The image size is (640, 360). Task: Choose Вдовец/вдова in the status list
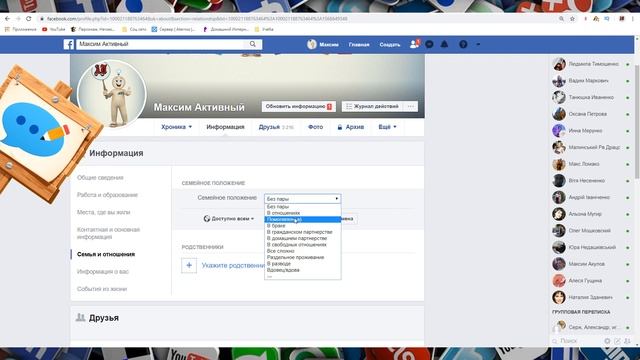click(x=302, y=270)
